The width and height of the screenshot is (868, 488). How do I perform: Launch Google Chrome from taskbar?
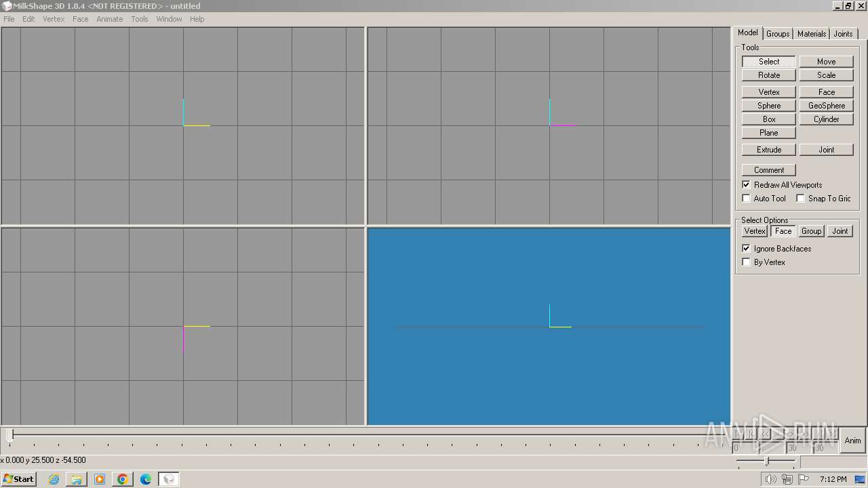tap(123, 479)
